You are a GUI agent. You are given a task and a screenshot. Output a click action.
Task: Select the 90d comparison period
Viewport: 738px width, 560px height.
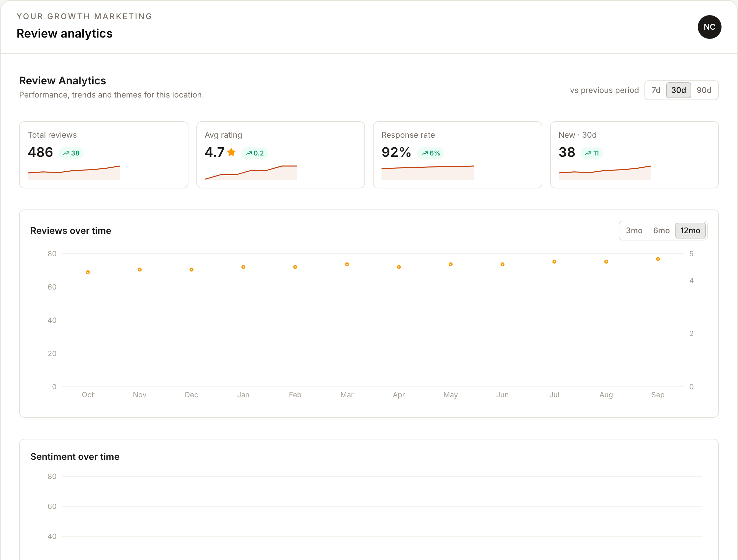(704, 90)
